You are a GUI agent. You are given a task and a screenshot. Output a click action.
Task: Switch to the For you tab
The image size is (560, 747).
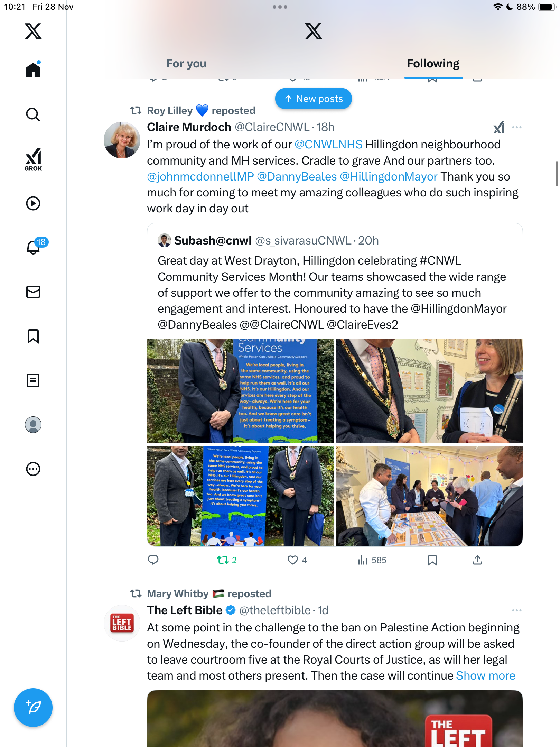[186, 64]
